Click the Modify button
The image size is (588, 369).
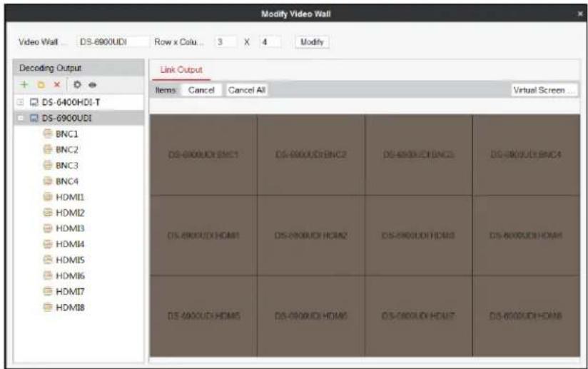tap(312, 42)
